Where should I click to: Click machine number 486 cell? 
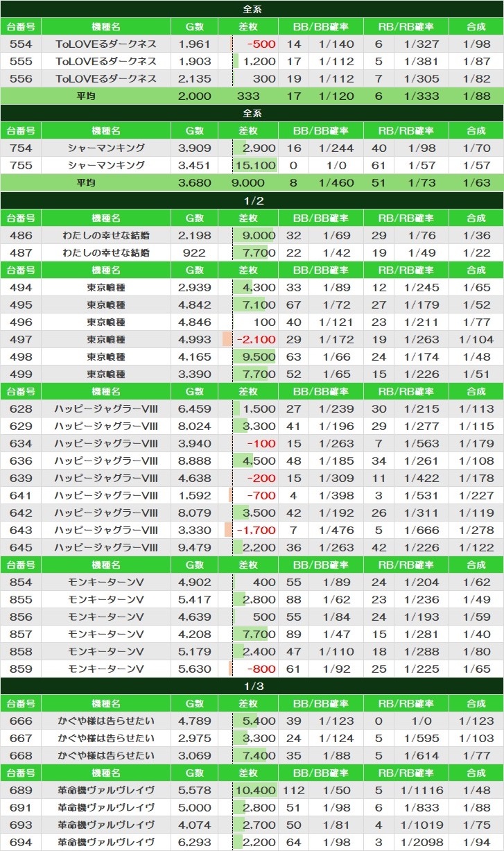tap(21, 235)
